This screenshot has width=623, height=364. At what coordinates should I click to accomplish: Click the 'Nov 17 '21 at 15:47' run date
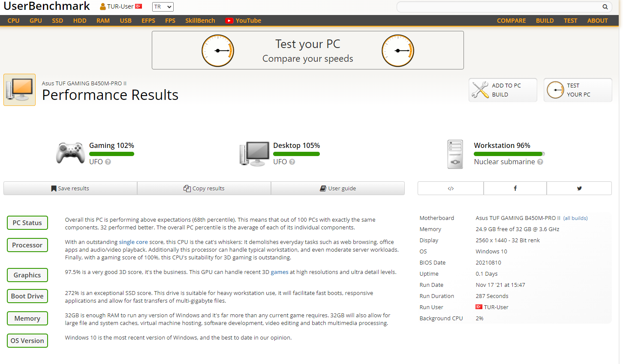click(x=500, y=285)
